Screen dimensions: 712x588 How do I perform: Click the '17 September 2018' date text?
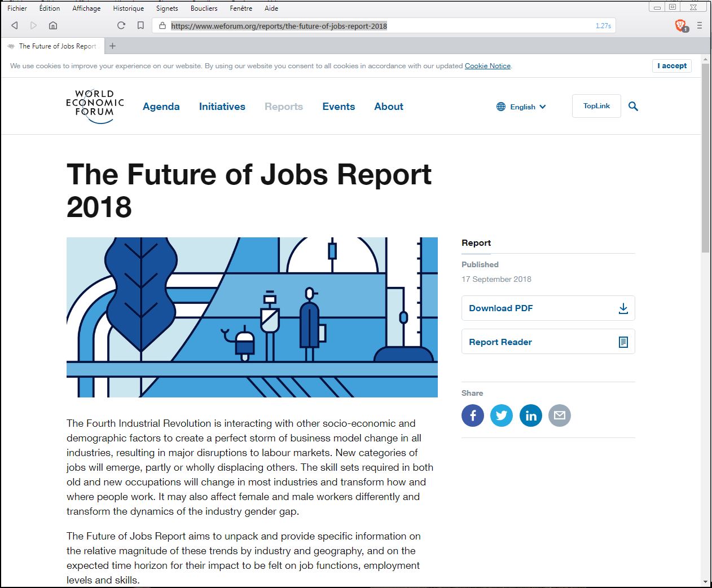[496, 279]
